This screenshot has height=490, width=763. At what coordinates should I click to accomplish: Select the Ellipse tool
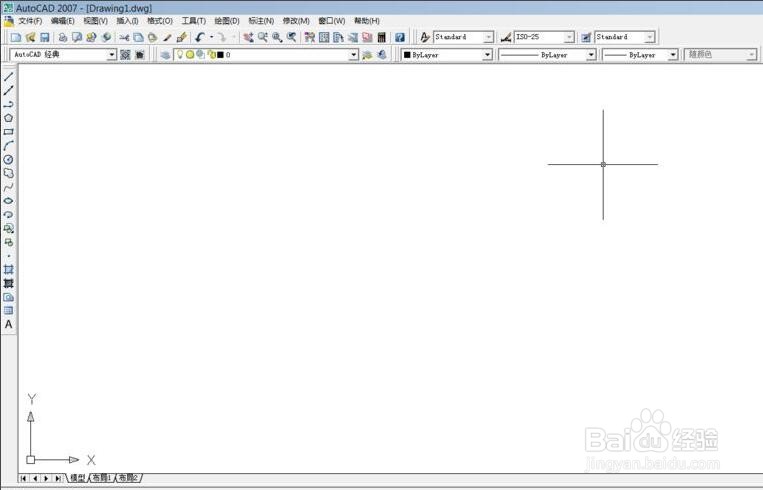point(8,200)
